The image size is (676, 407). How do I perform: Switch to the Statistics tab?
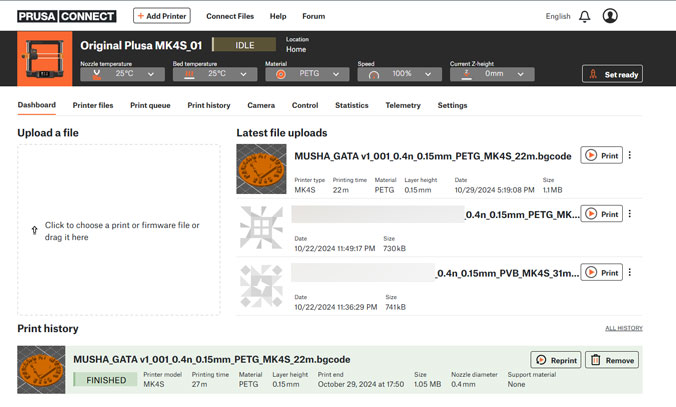coord(352,105)
